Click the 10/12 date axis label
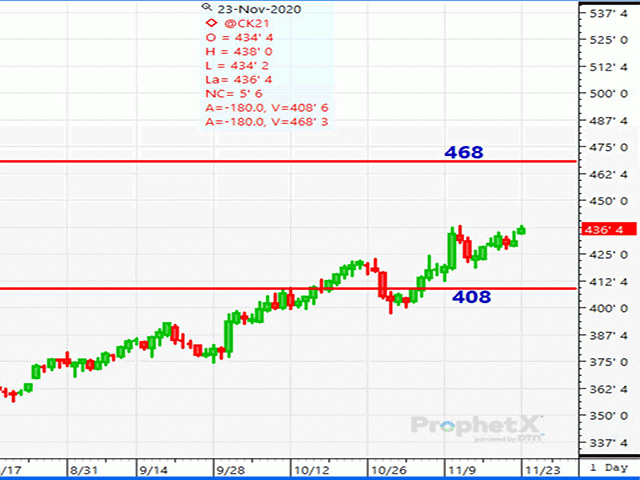Viewport: 640px width, 480px height. click(x=312, y=470)
